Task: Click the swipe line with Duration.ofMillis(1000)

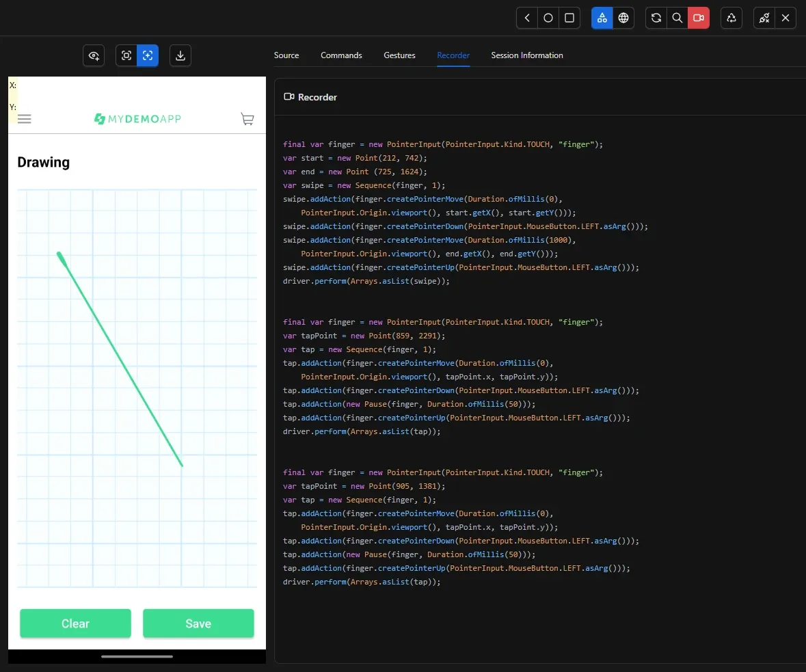Action: click(429, 240)
